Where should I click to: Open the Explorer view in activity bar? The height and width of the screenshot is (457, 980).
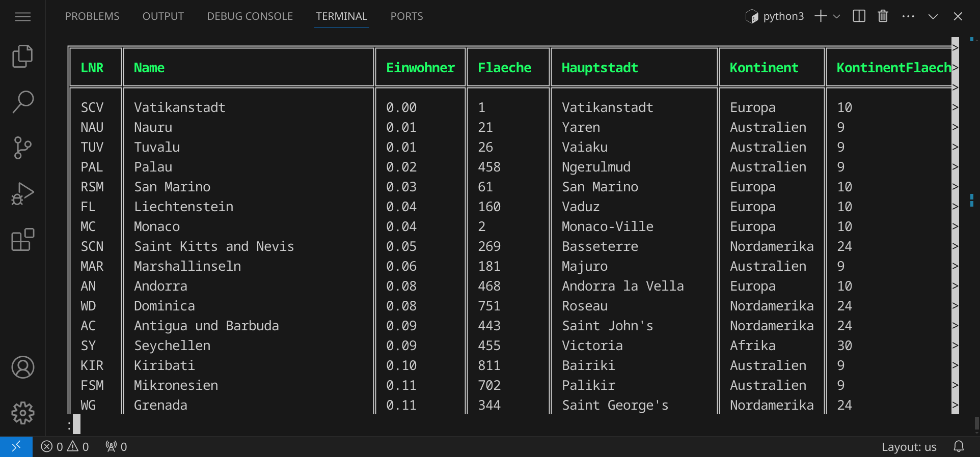click(22, 56)
